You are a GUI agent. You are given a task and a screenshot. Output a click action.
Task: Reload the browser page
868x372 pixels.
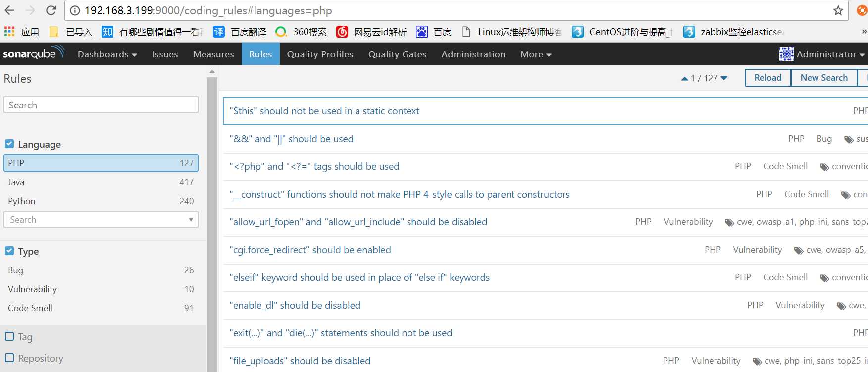coord(51,10)
